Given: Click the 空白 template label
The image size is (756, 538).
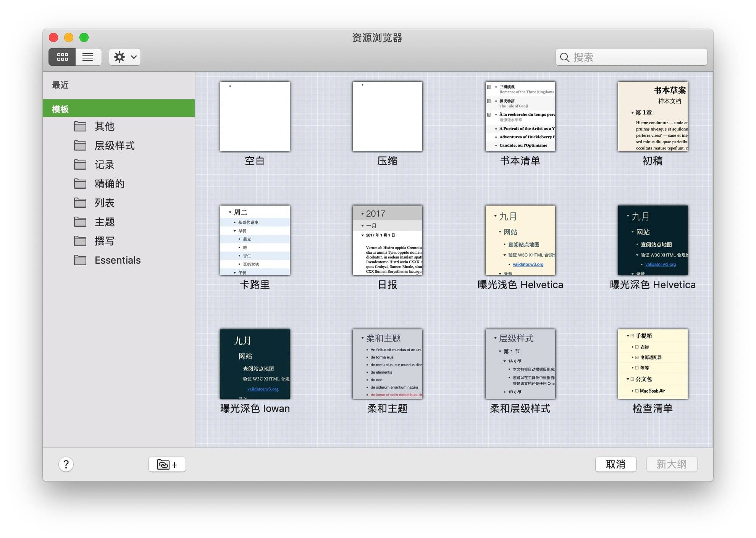Looking at the screenshot, I should click(255, 161).
